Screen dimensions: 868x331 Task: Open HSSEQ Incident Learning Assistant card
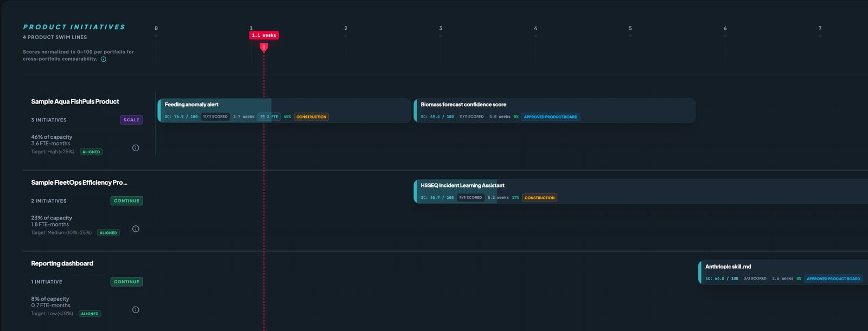coord(641,191)
